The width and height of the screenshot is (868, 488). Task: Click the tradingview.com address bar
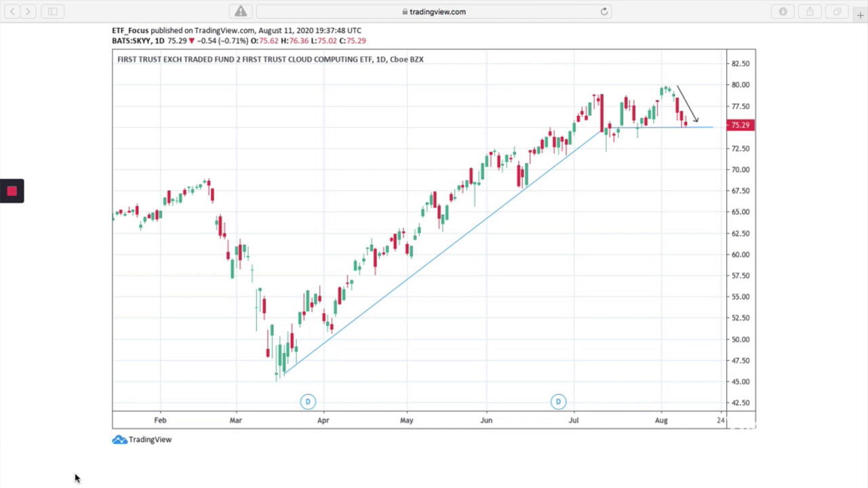point(434,12)
